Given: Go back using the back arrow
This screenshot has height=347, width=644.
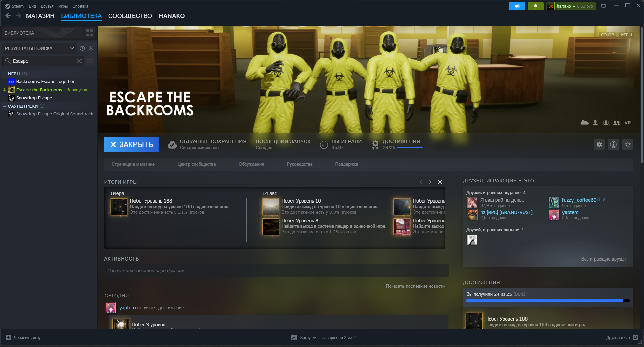Looking at the screenshot, I should [8, 16].
